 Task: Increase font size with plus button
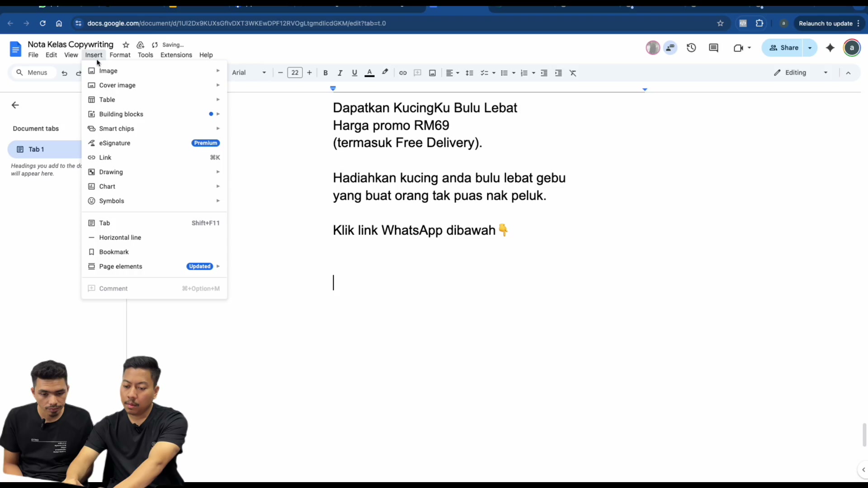point(309,73)
